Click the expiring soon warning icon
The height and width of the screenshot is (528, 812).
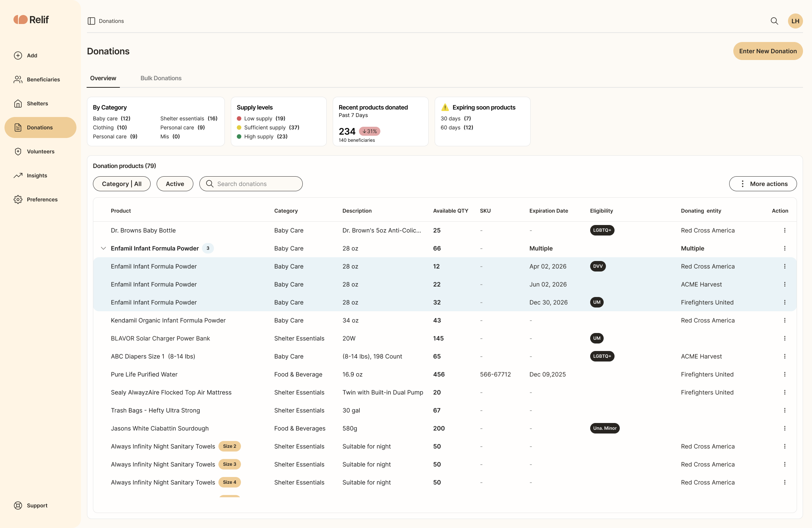(445, 107)
